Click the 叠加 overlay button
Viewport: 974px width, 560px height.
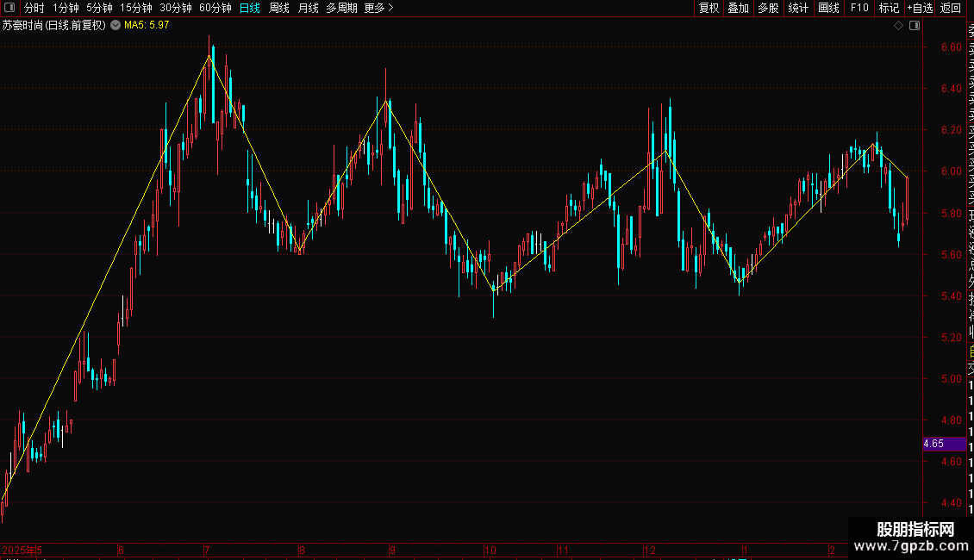(x=739, y=8)
